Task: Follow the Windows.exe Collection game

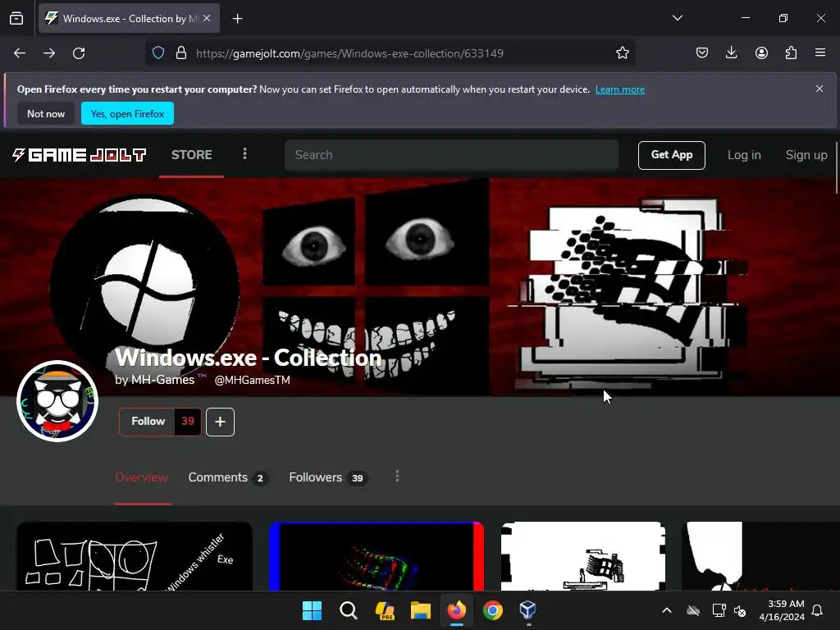Action: (148, 422)
